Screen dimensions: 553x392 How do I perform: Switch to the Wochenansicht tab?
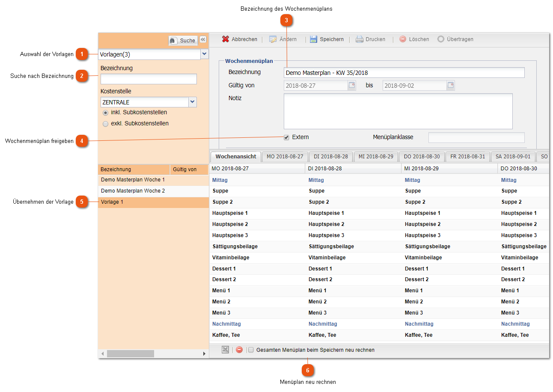[x=236, y=157]
